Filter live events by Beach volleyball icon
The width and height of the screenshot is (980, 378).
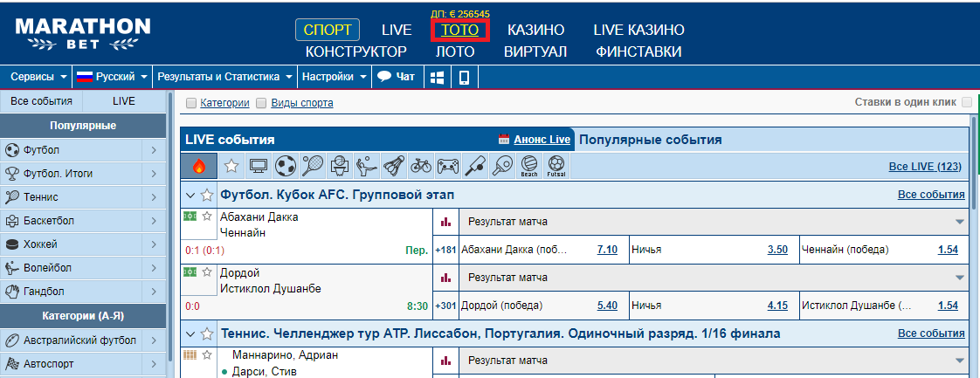[x=528, y=166]
